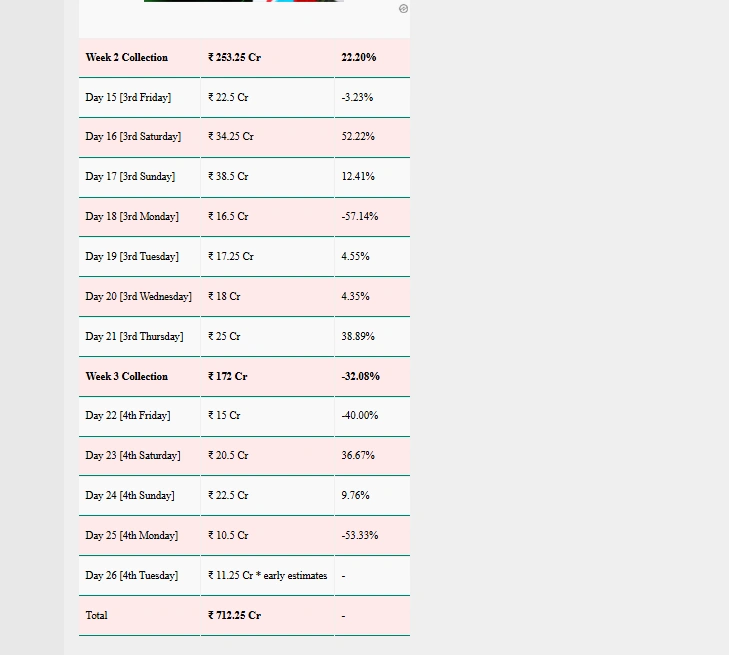Click the -57.14% change cell

point(359,216)
